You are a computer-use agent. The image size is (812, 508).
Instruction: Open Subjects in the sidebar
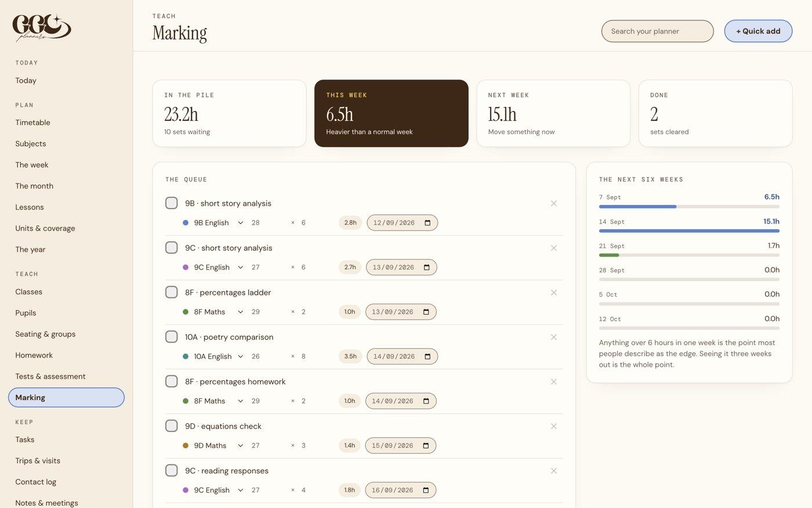[x=66, y=144]
